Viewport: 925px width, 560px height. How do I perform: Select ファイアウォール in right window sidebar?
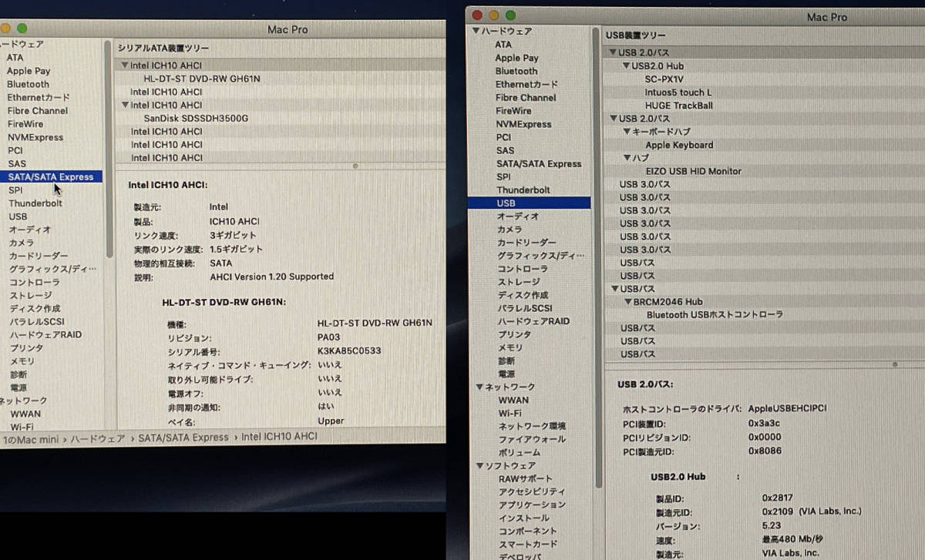[x=532, y=440]
